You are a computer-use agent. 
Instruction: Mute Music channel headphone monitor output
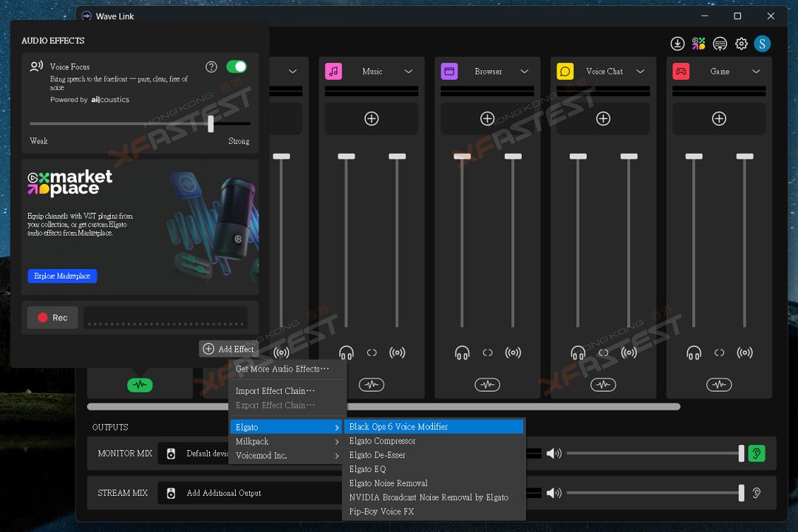pos(347,352)
